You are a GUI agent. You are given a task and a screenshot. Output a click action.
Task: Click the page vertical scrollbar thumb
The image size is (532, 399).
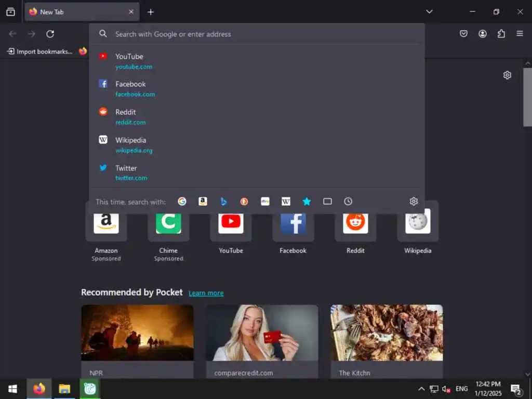click(x=527, y=97)
